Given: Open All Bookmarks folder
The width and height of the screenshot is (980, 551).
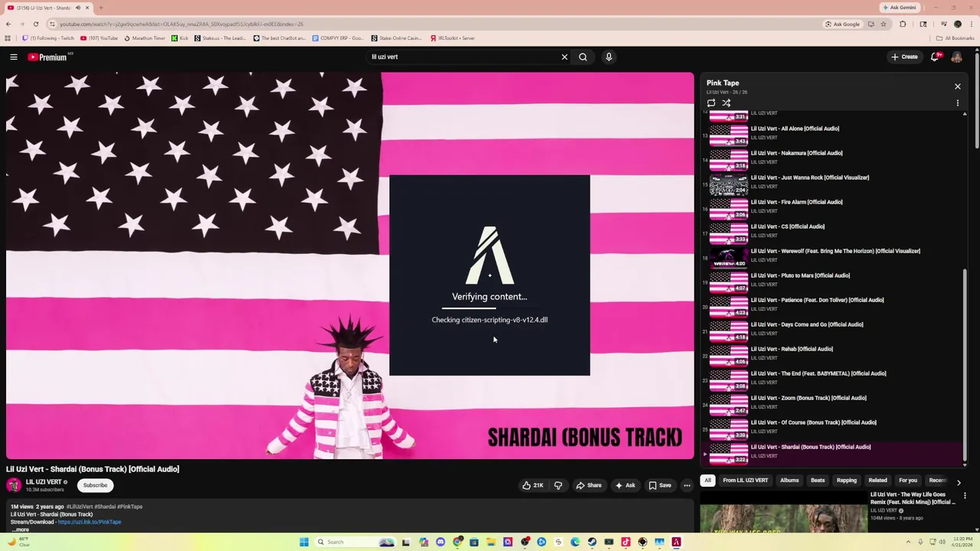Looking at the screenshot, I should (955, 38).
